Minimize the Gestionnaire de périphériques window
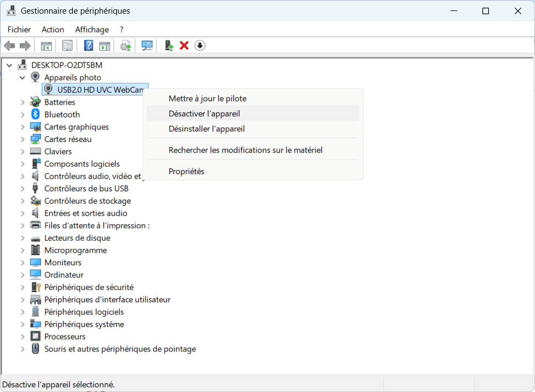535x392 pixels. (454, 11)
